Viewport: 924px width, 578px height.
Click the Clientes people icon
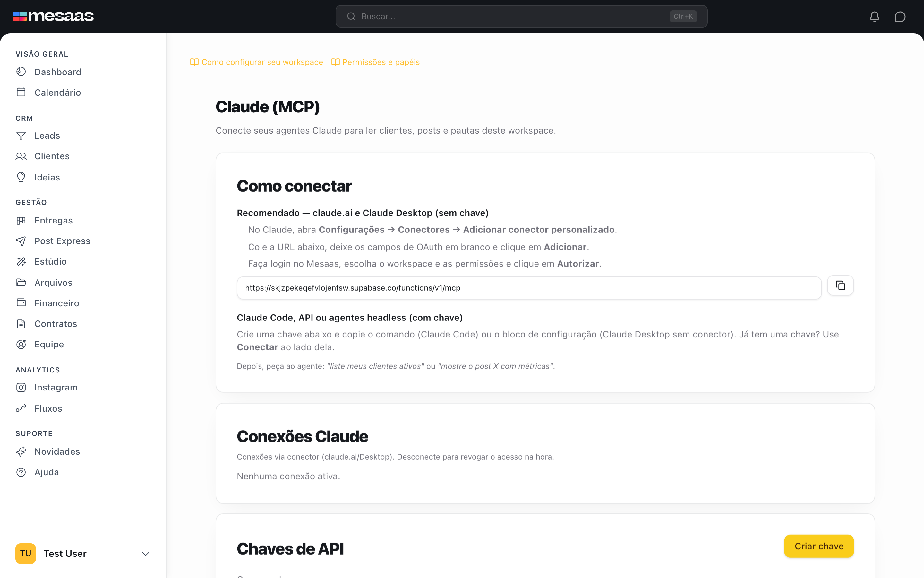(21, 156)
